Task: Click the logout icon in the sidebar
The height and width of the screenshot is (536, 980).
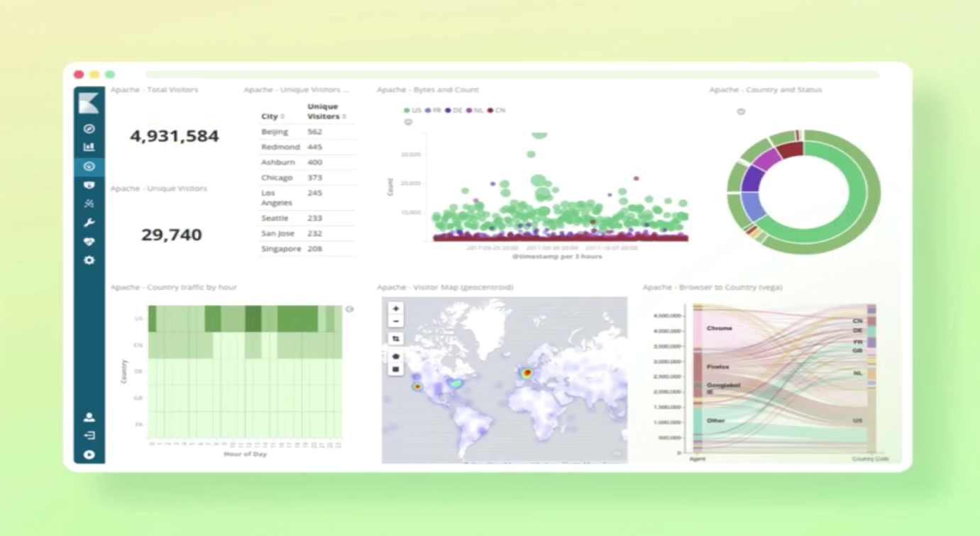Action: tap(89, 436)
